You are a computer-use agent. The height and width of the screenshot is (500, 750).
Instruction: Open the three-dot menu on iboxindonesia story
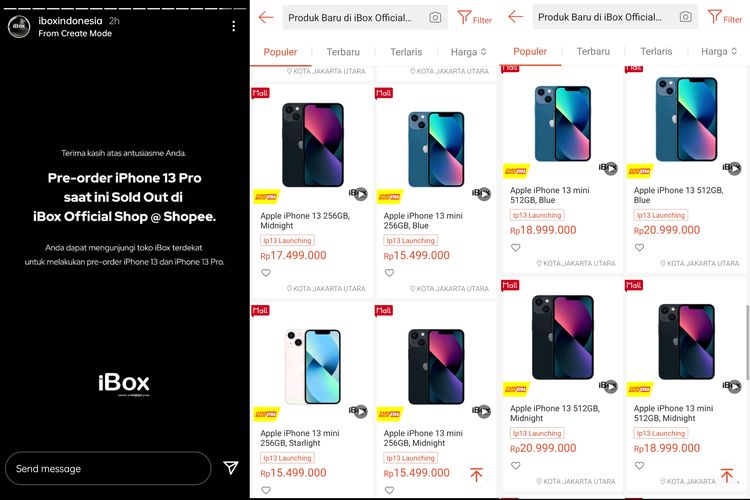(233, 26)
